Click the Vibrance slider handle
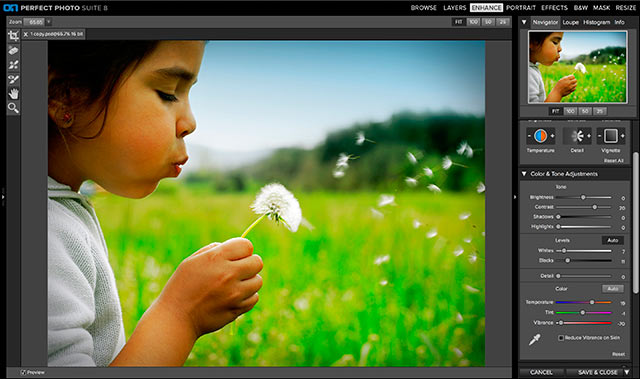The image size is (640, 379). click(x=561, y=323)
